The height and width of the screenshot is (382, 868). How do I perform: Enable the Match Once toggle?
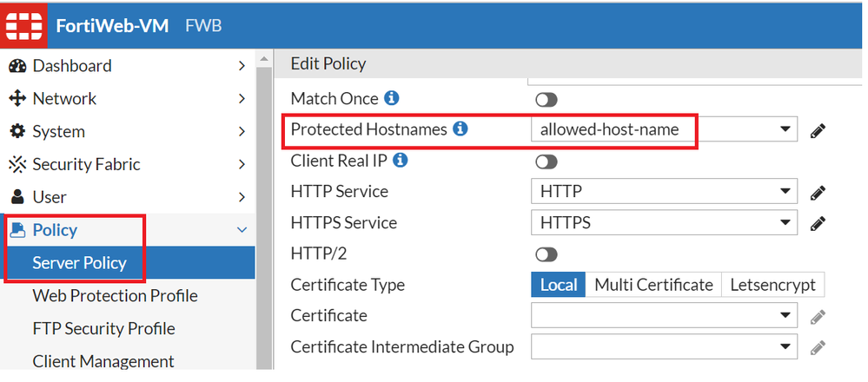[547, 100]
